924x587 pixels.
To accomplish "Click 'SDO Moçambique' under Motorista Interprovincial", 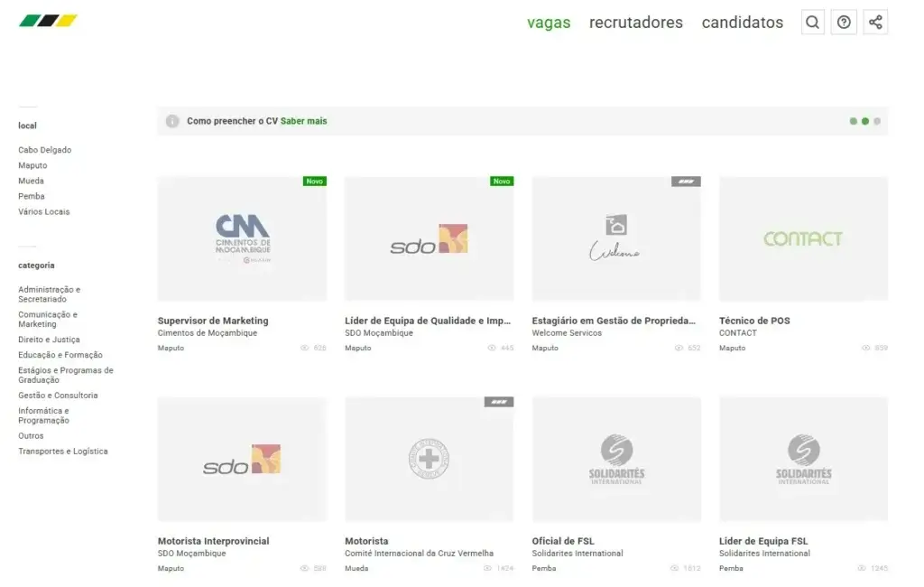I will coord(192,554).
